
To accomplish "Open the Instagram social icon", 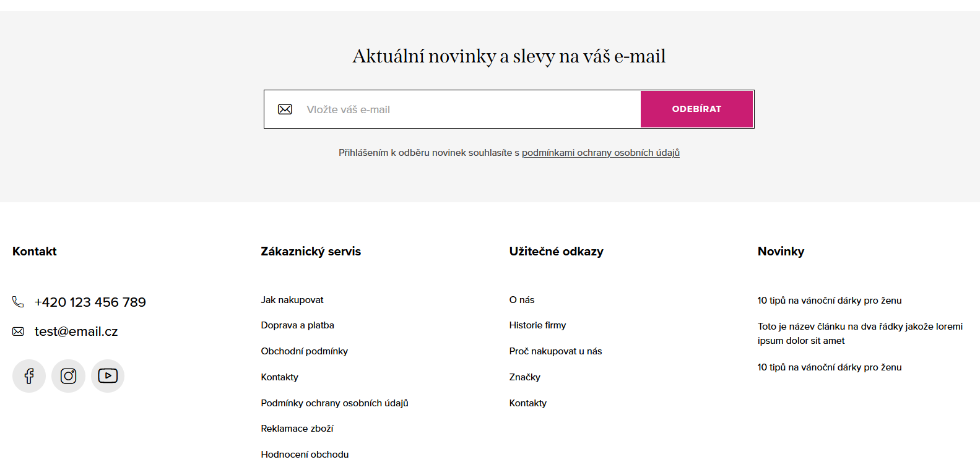I will coord(68,376).
